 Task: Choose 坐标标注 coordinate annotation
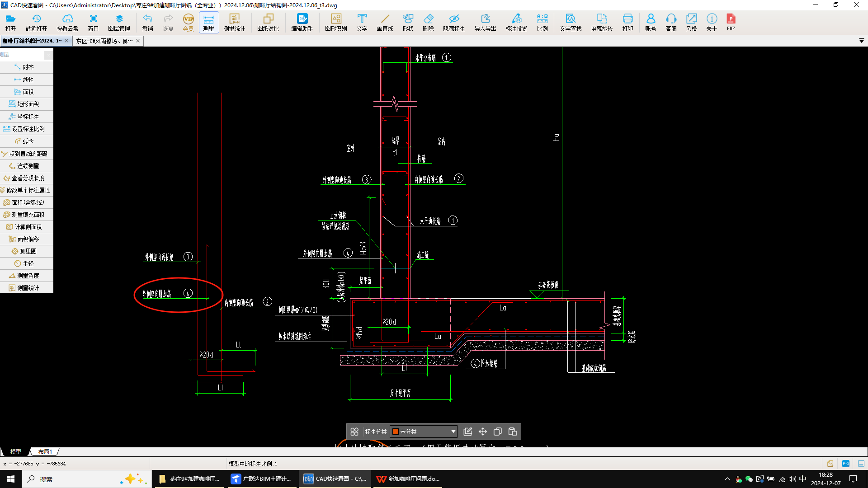[27, 117]
